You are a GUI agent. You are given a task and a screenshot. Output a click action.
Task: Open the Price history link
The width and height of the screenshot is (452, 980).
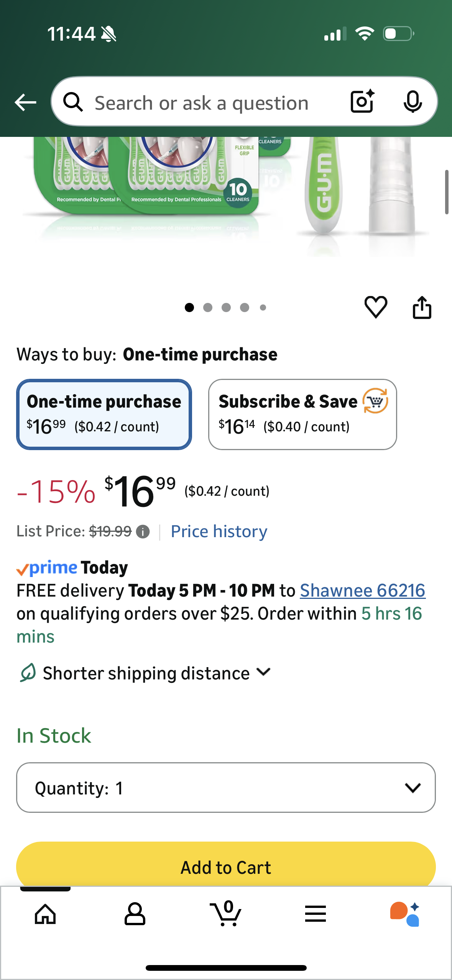(x=219, y=531)
